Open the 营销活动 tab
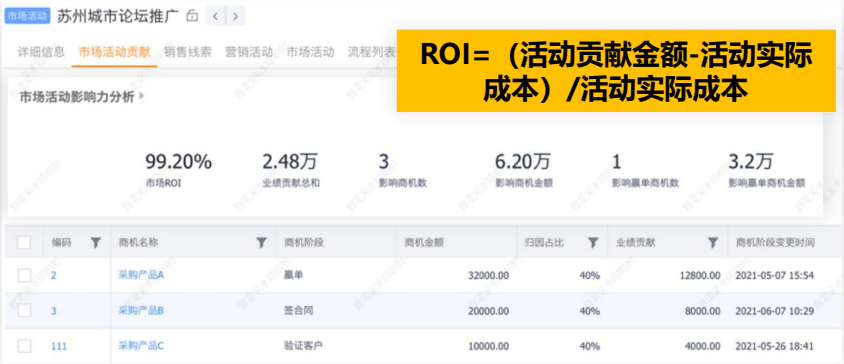Viewport: 844px width, 364px height. coord(249,52)
